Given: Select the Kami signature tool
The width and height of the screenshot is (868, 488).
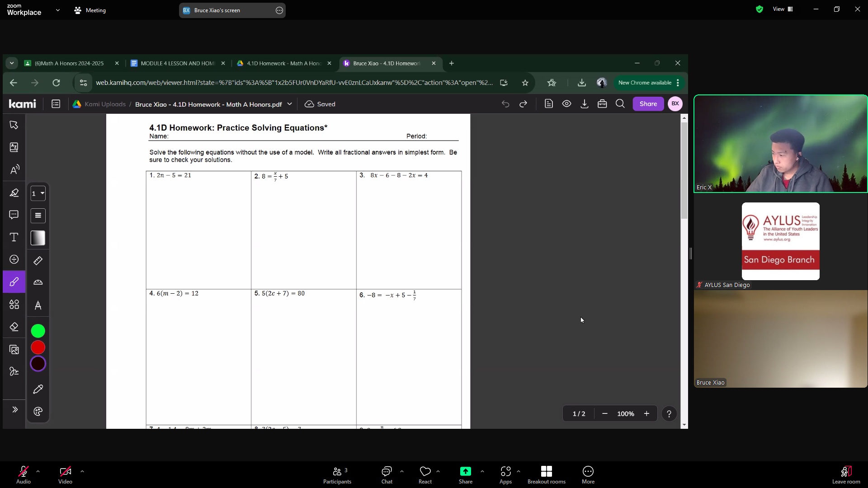Looking at the screenshot, I should 14,371.
